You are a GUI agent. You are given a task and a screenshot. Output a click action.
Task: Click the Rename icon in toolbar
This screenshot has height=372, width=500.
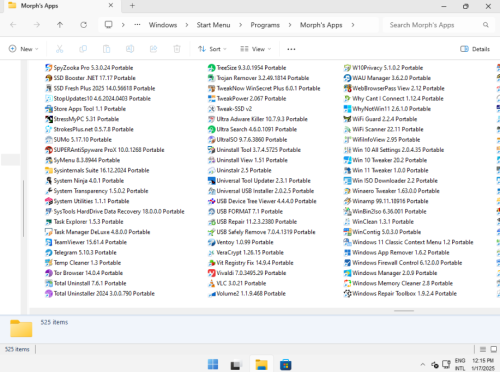130,49
